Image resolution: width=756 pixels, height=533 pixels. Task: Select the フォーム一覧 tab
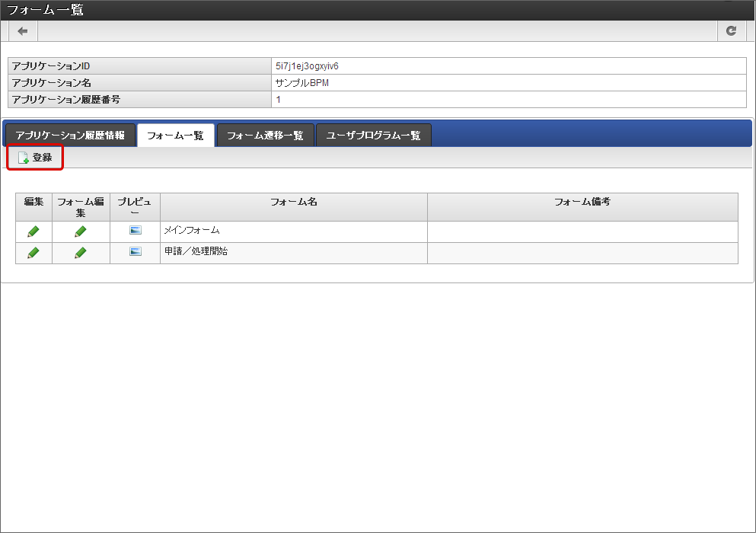click(175, 136)
